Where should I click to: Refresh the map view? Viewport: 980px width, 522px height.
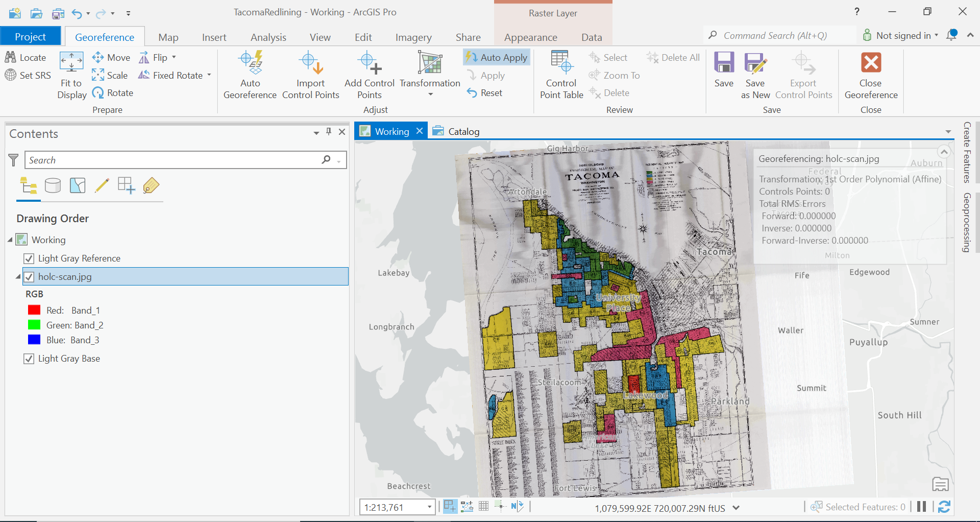[944, 507]
